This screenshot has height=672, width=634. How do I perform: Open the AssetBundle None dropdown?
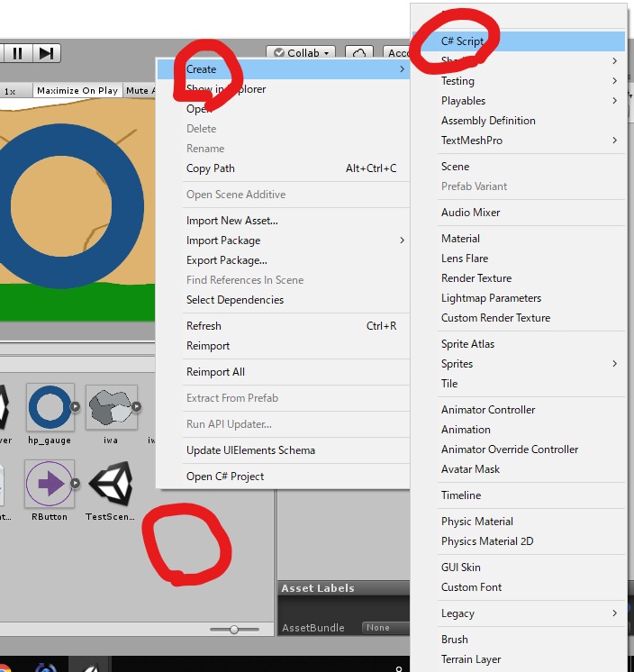pyautogui.click(x=385, y=628)
